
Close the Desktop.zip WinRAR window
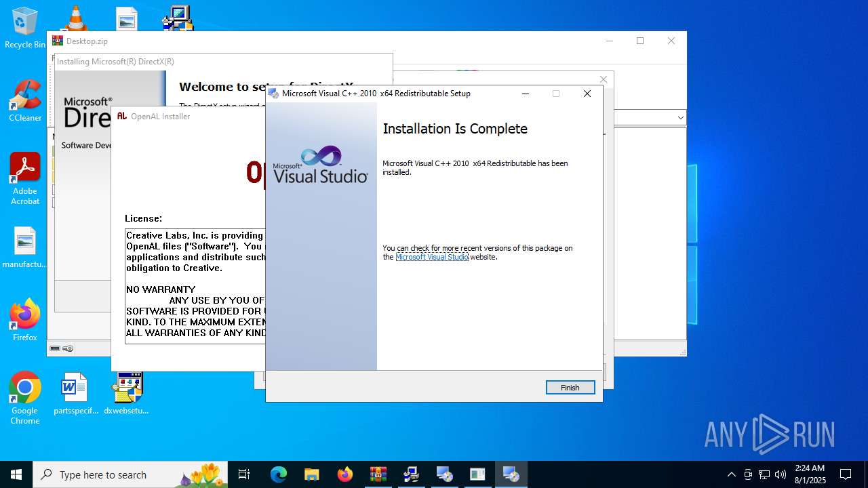tap(671, 41)
